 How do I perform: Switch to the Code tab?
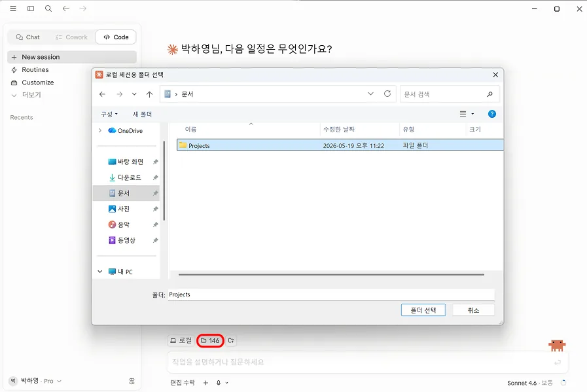pyautogui.click(x=116, y=37)
